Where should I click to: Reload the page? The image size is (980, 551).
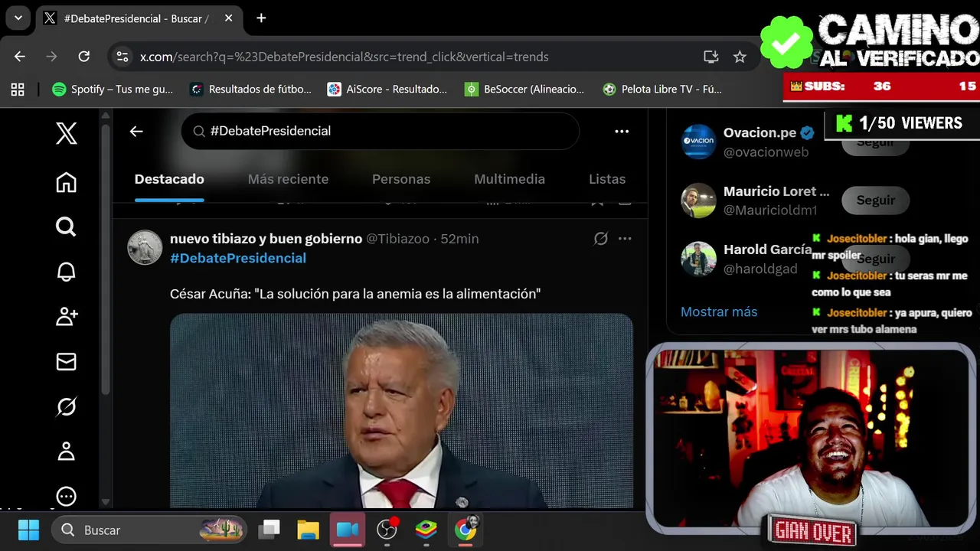point(84,57)
